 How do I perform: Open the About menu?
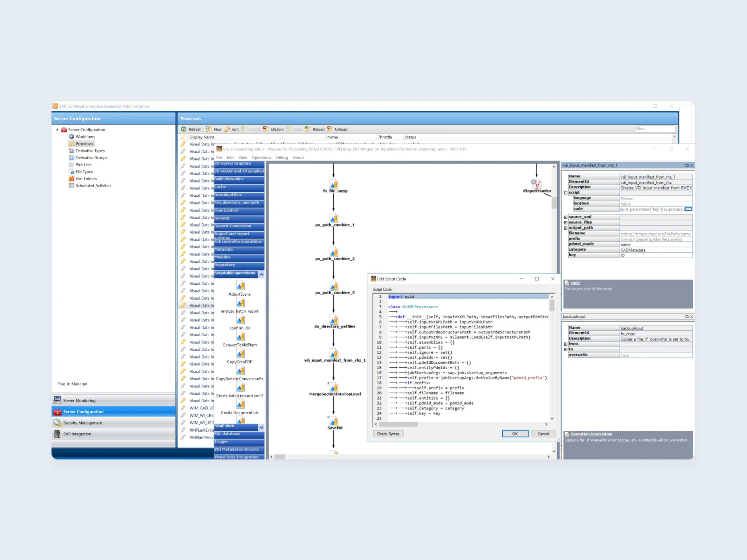298,157
